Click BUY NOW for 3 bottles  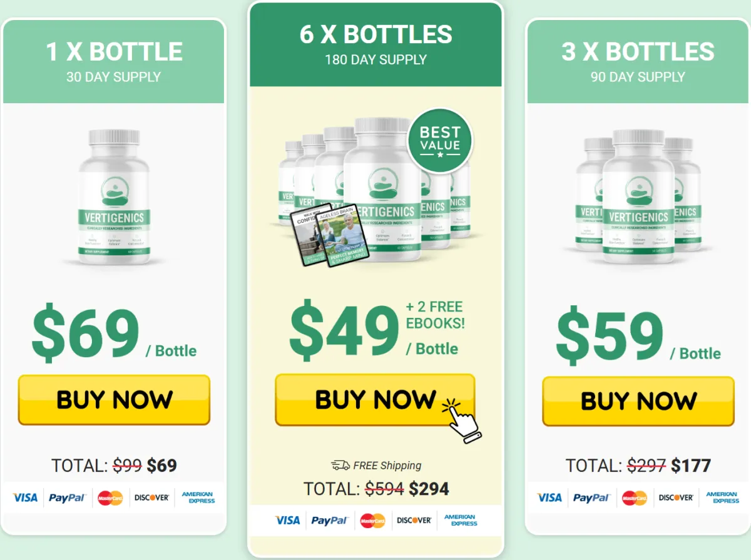638,401
